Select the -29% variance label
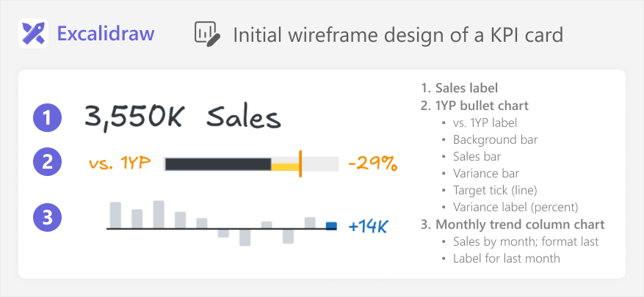 point(373,164)
